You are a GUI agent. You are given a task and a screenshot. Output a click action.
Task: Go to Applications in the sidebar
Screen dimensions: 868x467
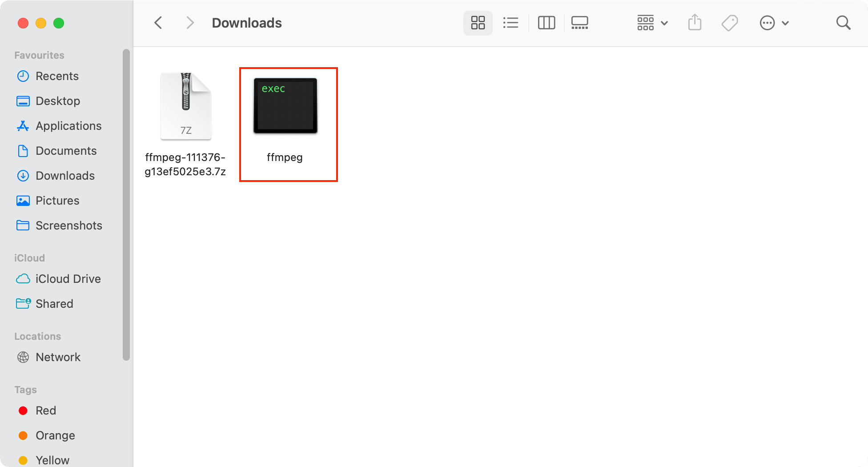tap(68, 125)
